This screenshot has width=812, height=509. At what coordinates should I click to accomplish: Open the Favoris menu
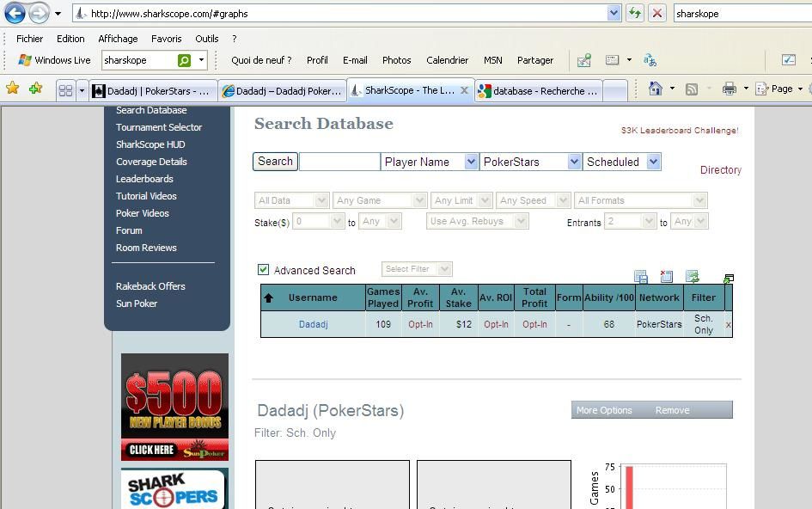pyautogui.click(x=166, y=39)
